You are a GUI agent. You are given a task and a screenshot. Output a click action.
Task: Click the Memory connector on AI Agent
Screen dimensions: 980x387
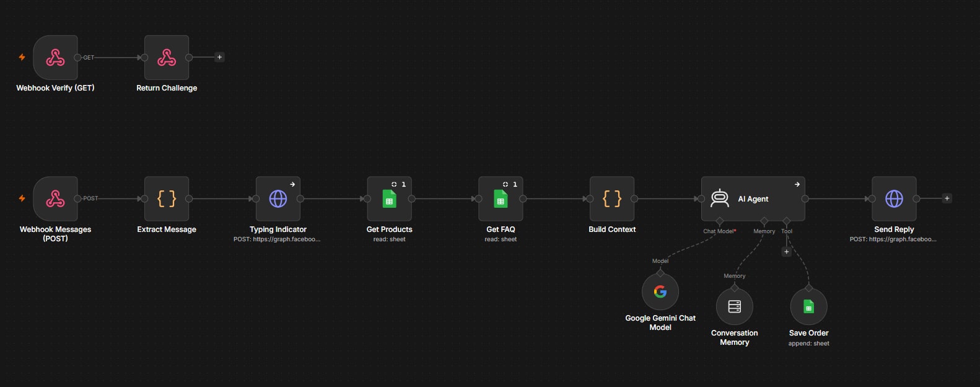764,221
